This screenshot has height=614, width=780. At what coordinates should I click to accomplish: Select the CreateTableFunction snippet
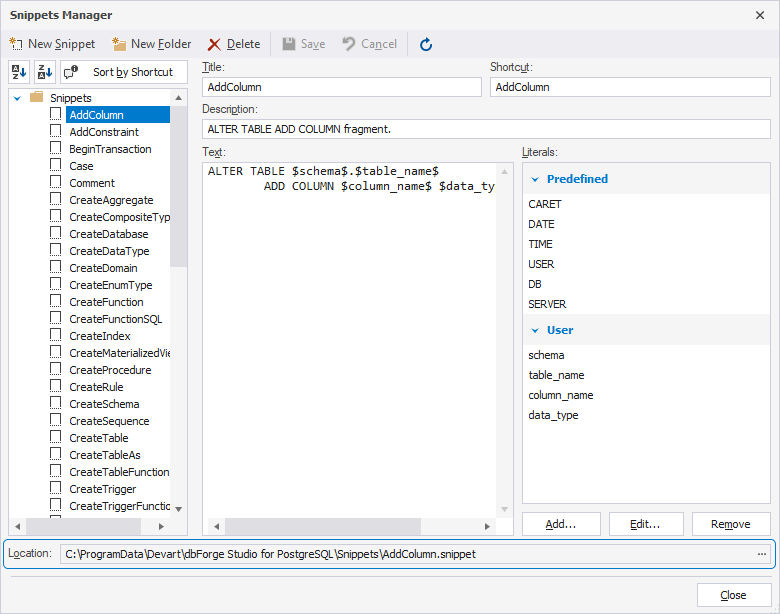pyautogui.click(x=119, y=472)
